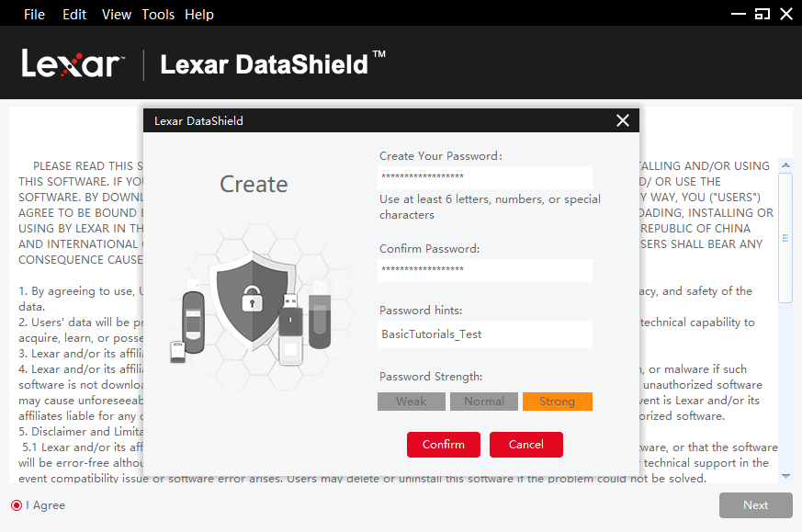Minimize the main application window
The image size is (802, 532).
tap(739, 14)
